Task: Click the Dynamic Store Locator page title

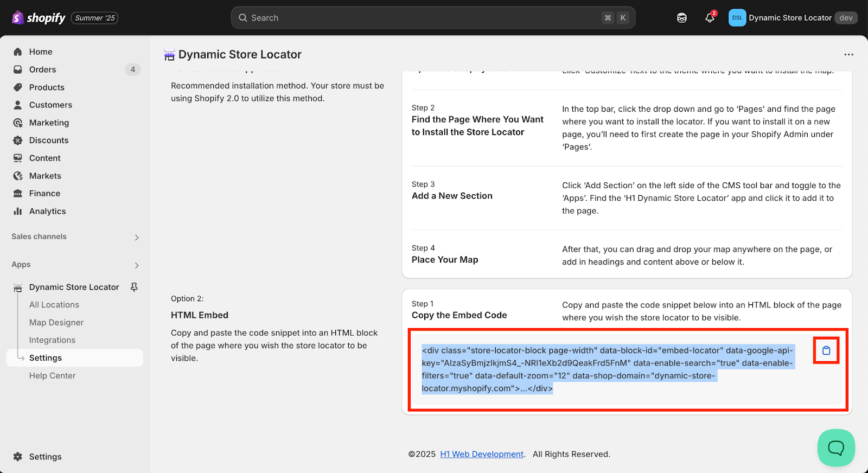Action: (240, 54)
